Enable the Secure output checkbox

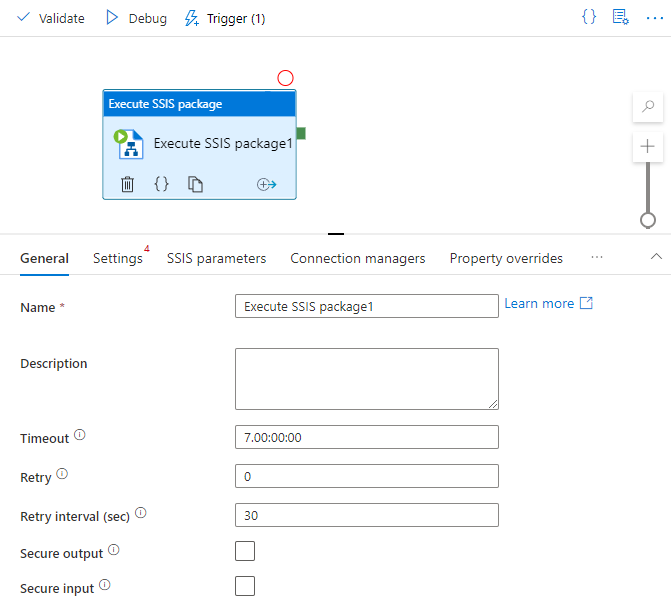coord(245,551)
